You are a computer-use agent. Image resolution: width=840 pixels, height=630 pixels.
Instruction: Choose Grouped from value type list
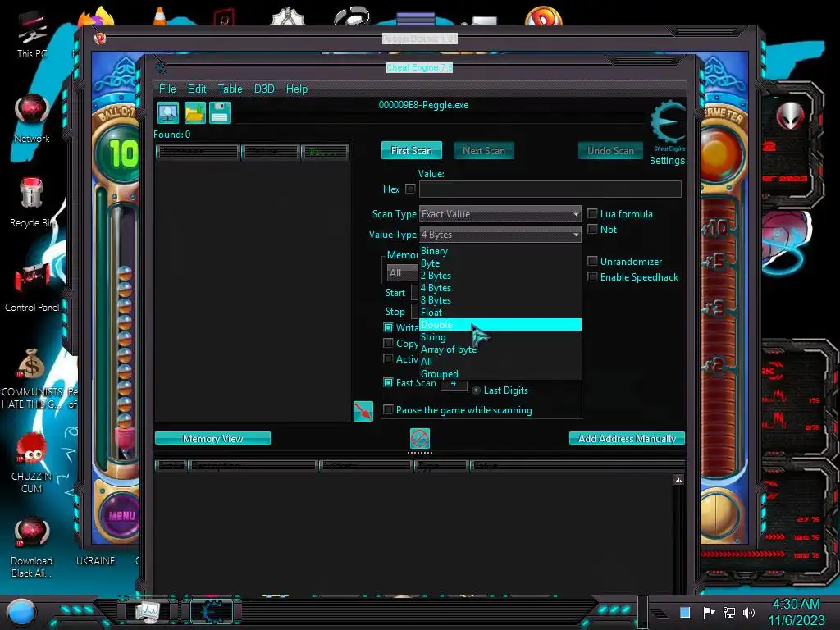[x=500, y=374]
